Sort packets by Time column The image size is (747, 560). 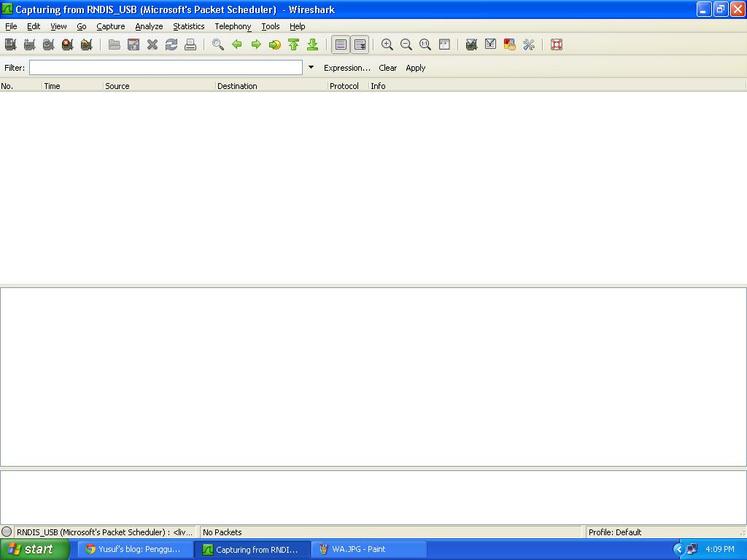(72, 86)
